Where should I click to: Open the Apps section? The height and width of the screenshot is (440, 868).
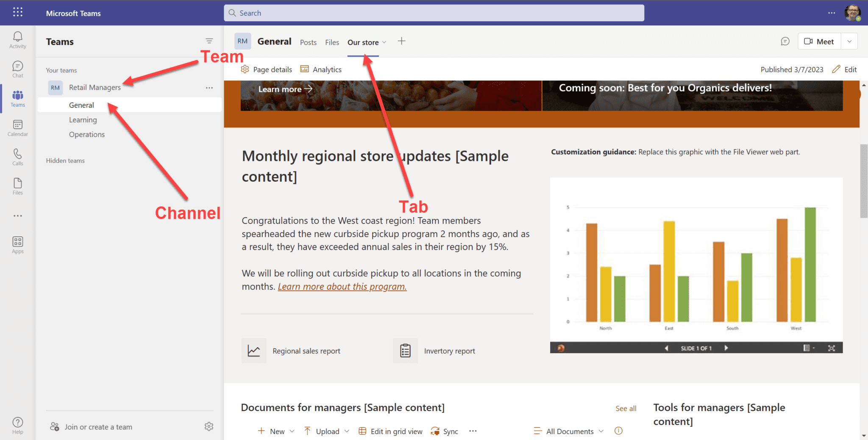(17, 244)
